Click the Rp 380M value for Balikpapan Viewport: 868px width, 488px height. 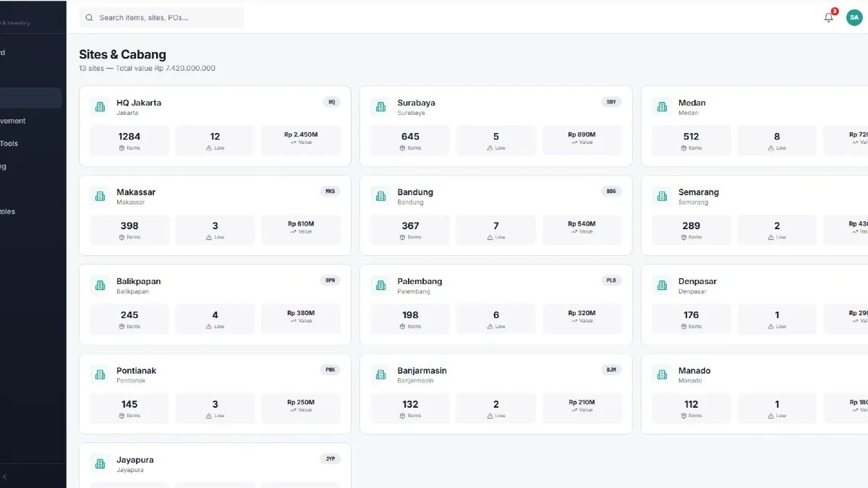[x=301, y=313]
